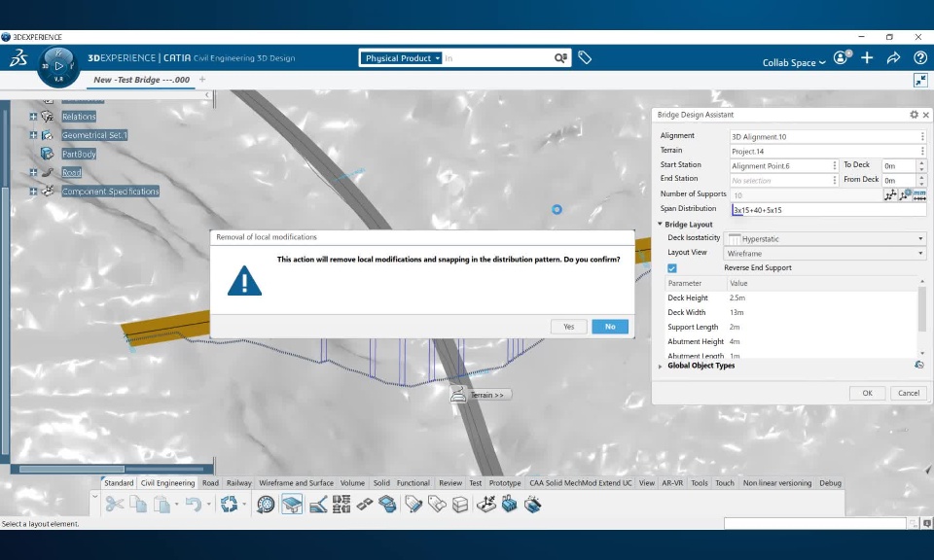
Task: Expand the Component Specifications node
Action: (33, 192)
